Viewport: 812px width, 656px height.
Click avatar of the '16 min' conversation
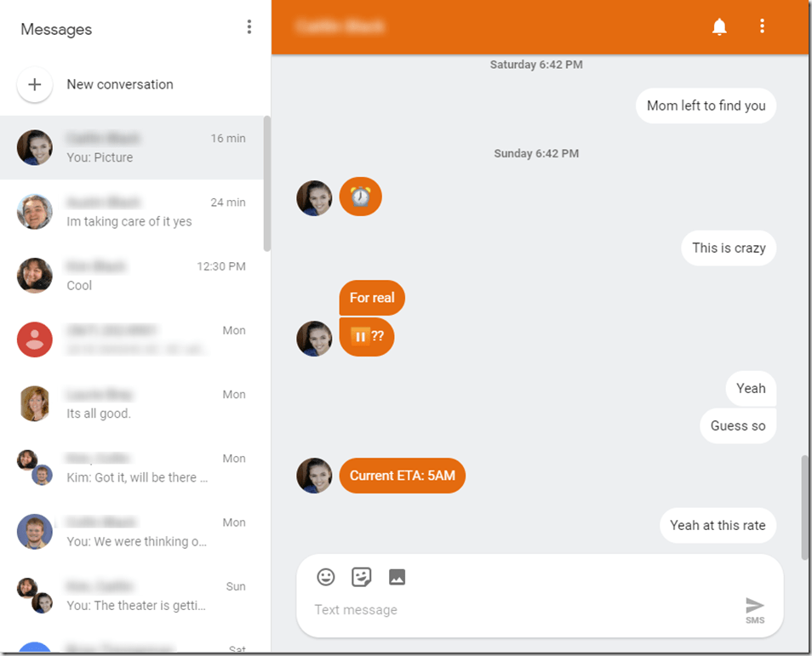35,147
